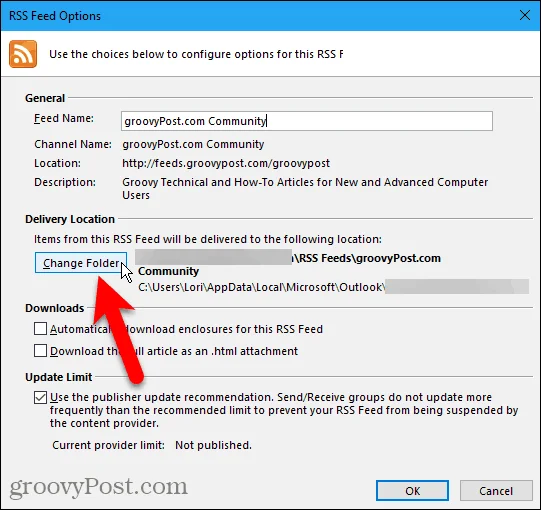
Task: Close the RSS Feed Options dialog
Action: click(x=525, y=15)
